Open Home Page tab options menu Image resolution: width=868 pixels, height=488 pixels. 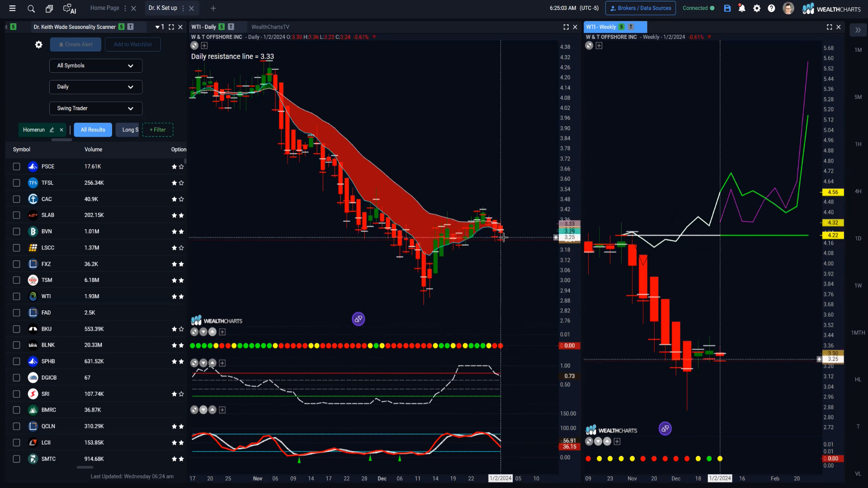click(125, 8)
